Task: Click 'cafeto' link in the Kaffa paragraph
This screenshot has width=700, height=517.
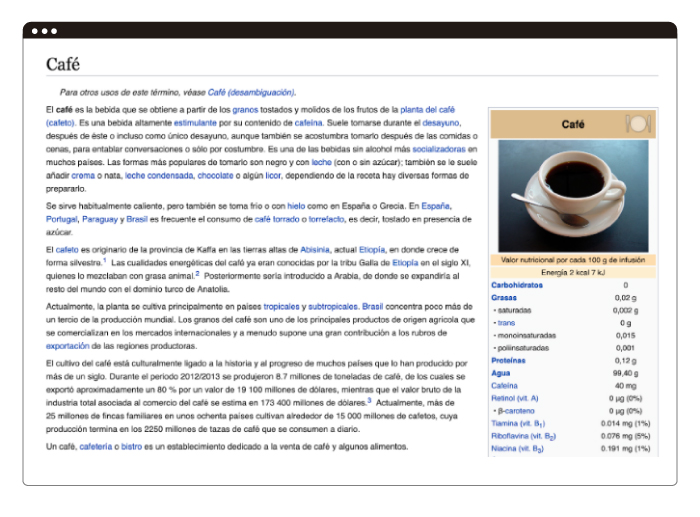Action: point(67,250)
